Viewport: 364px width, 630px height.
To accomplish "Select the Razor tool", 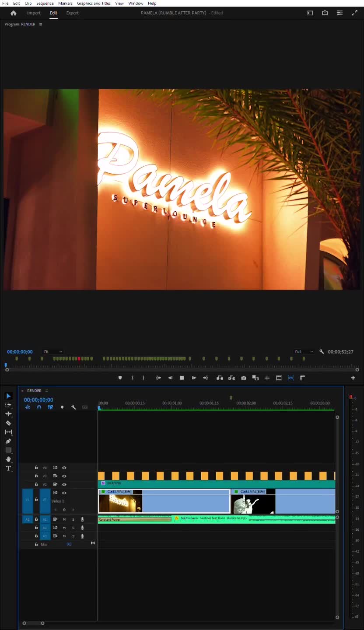I will tap(8, 423).
